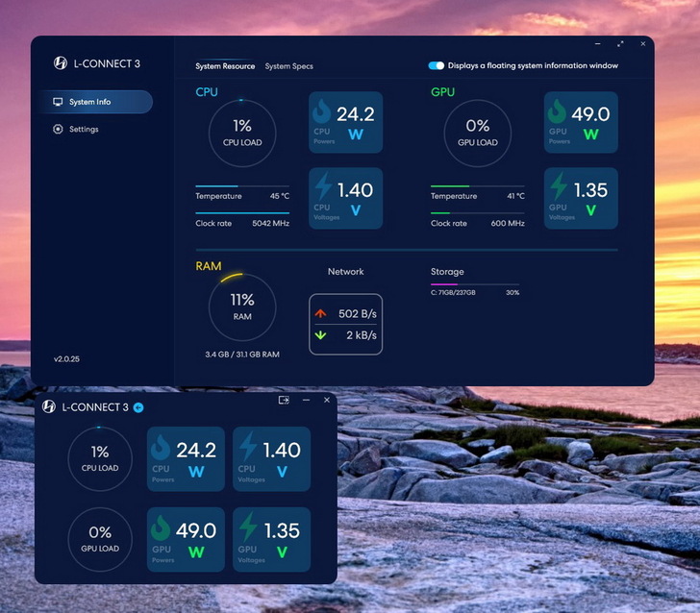Click the 2 kB/s download speed value
This screenshot has height=613, width=700.
(x=362, y=335)
